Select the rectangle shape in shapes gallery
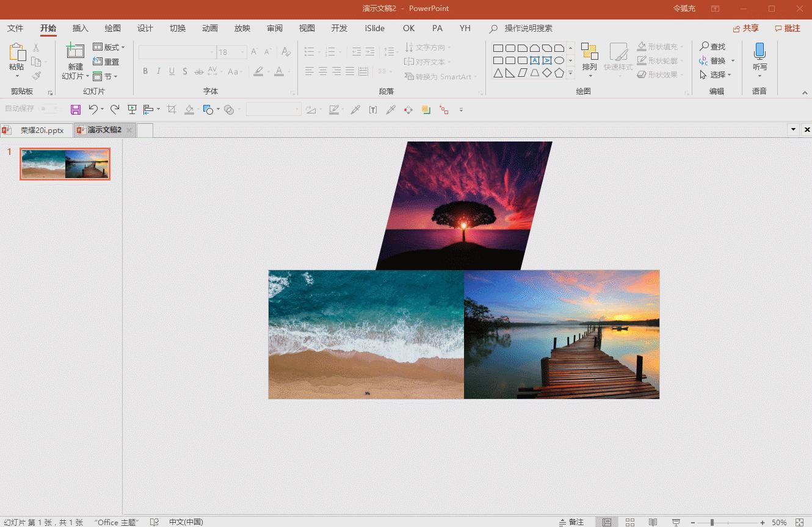 [x=498, y=48]
